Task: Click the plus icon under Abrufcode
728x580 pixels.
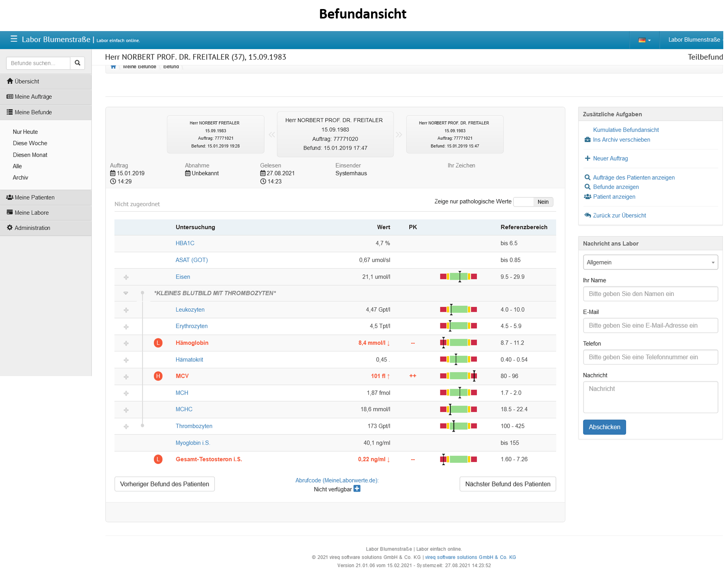Action: 357,489
